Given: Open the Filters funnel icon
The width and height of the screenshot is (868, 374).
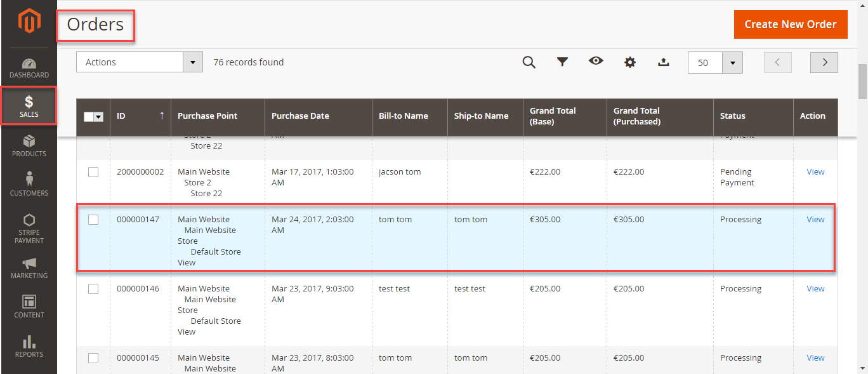Looking at the screenshot, I should tap(562, 62).
